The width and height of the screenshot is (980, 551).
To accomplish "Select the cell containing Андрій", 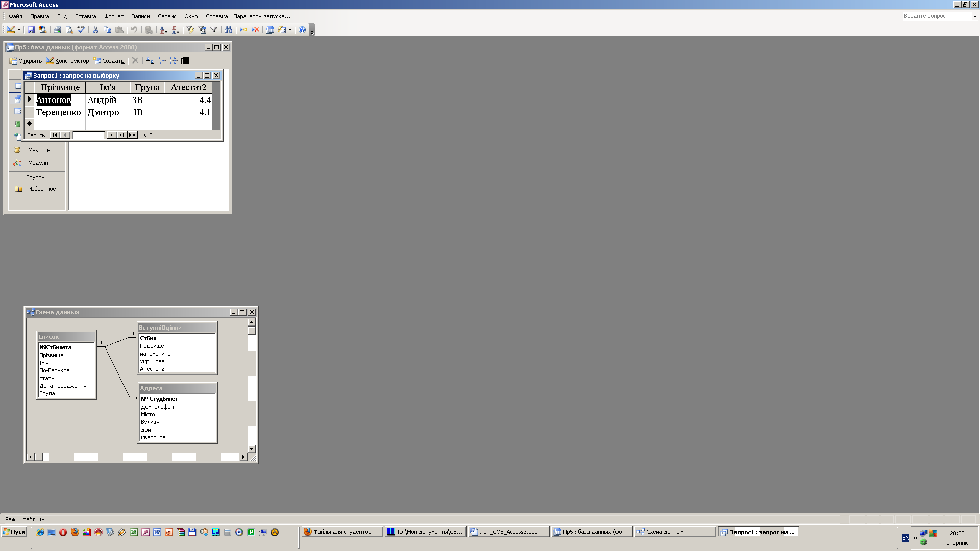I will [x=108, y=100].
